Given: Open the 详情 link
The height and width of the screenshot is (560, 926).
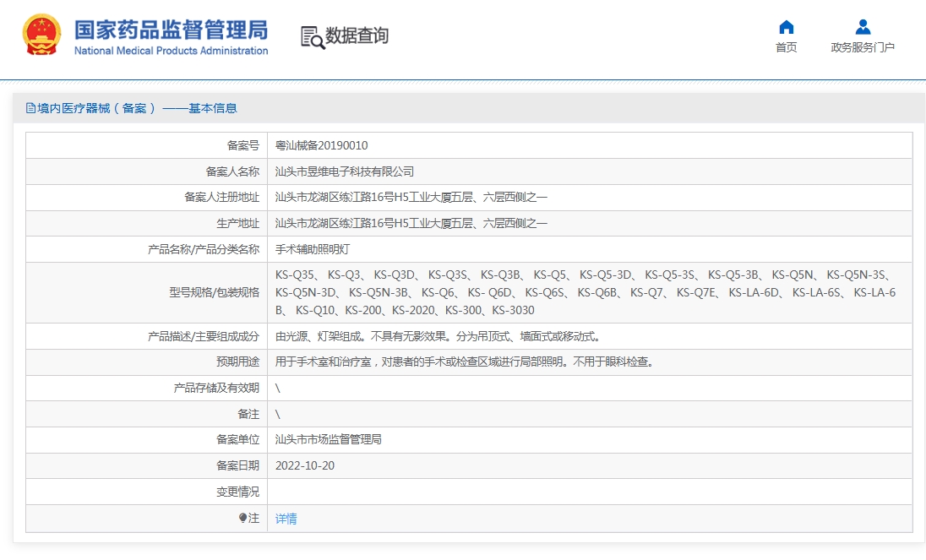Looking at the screenshot, I should [286, 519].
